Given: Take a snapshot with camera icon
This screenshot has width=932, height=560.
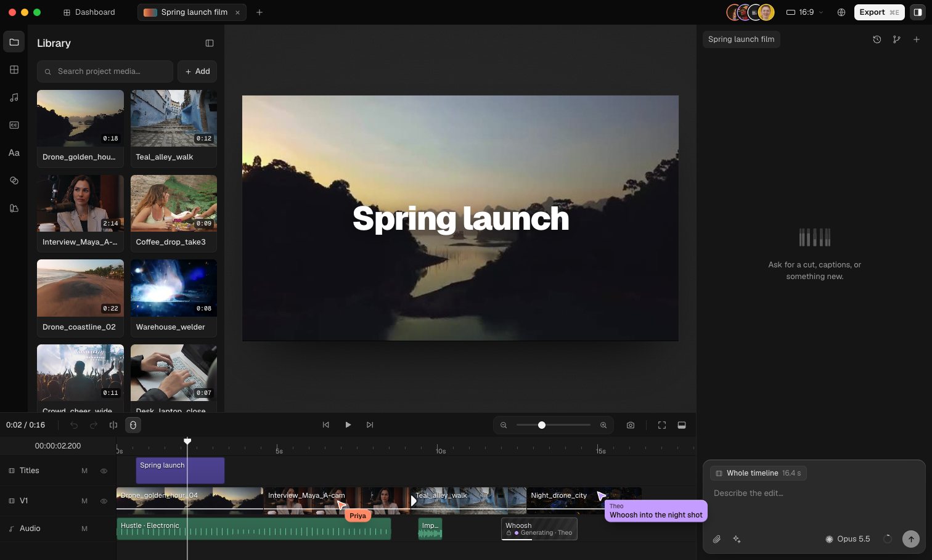Looking at the screenshot, I should [x=631, y=425].
